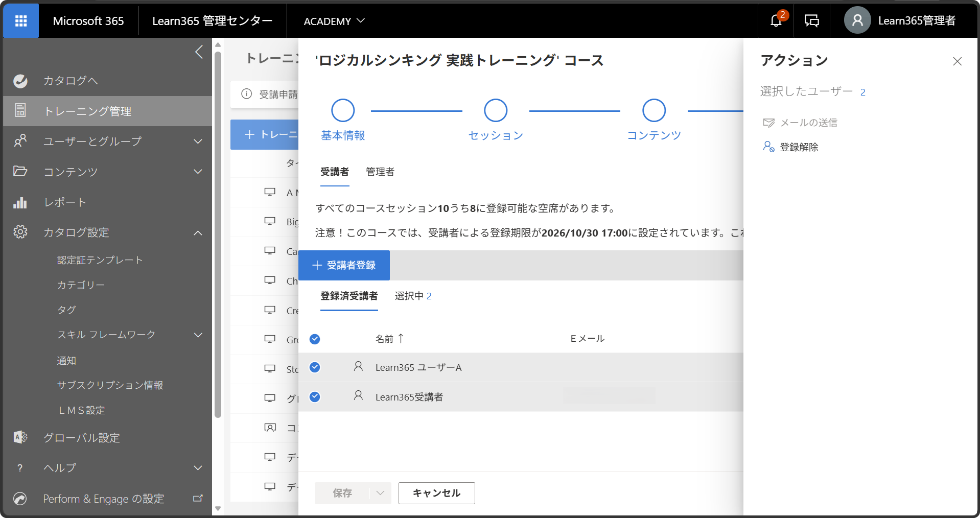Click the 受講者登録 button

tap(344, 265)
